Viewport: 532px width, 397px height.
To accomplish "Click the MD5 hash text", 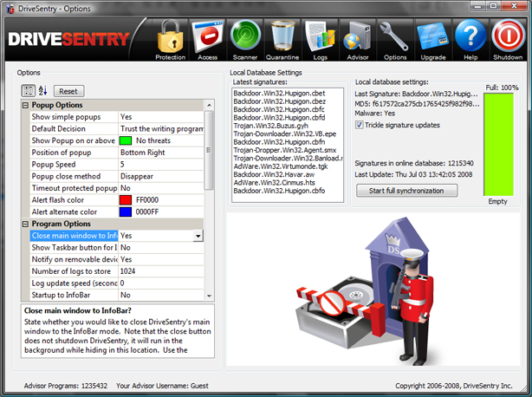I will 417,103.
